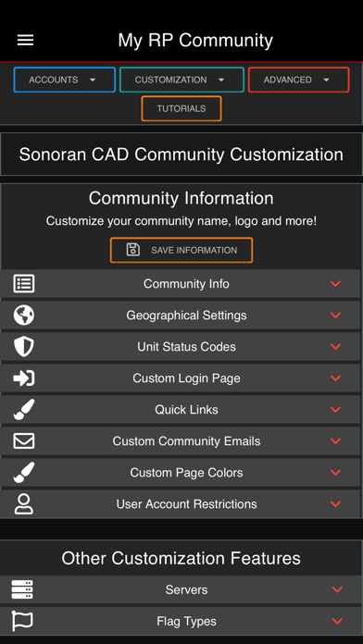The height and width of the screenshot is (644, 363).
Task: Click the paintbrush icon for Custom Page Colors
Action: 24,472
